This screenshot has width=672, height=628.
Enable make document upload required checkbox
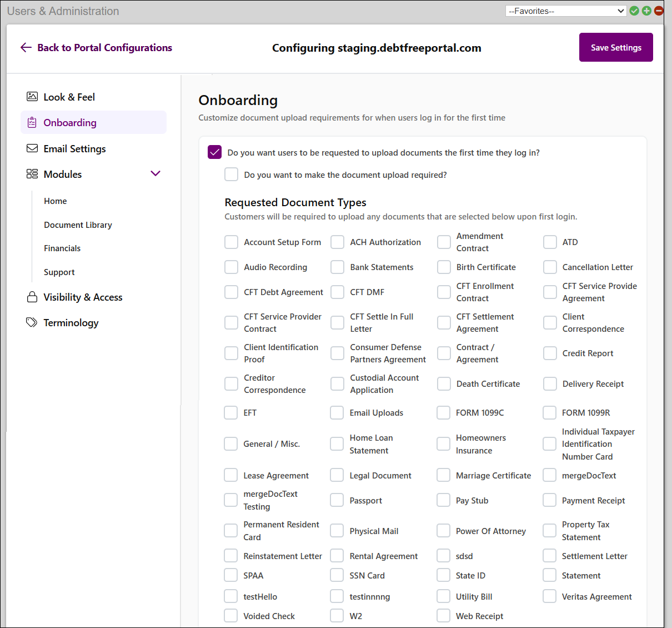coord(232,175)
